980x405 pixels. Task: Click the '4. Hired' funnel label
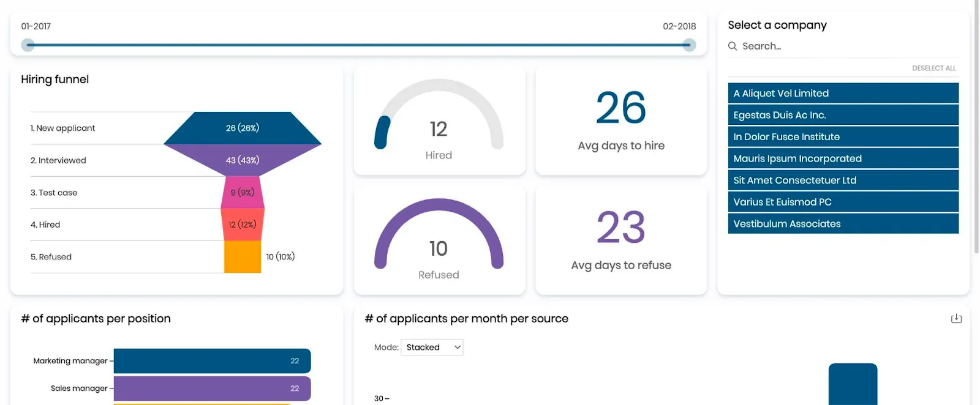pyautogui.click(x=45, y=225)
